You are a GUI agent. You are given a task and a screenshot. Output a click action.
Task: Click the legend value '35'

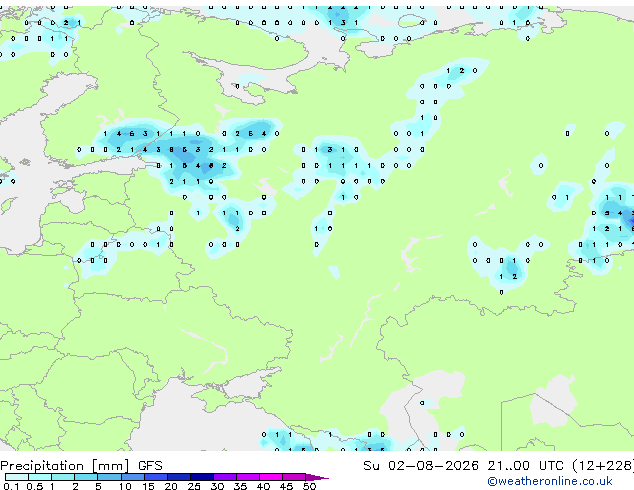point(240,486)
